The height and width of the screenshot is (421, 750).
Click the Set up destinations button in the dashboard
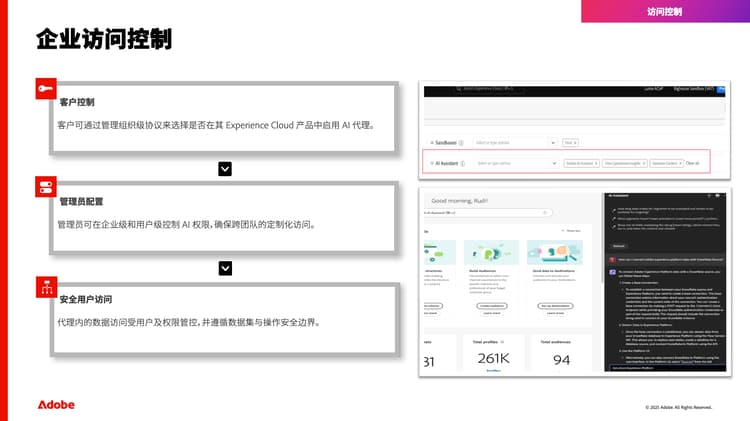[555, 306]
